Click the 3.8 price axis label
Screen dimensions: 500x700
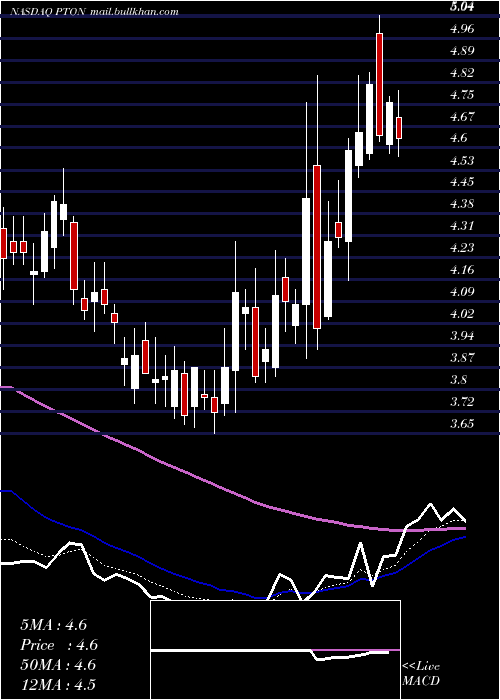pyautogui.click(x=458, y=379)
